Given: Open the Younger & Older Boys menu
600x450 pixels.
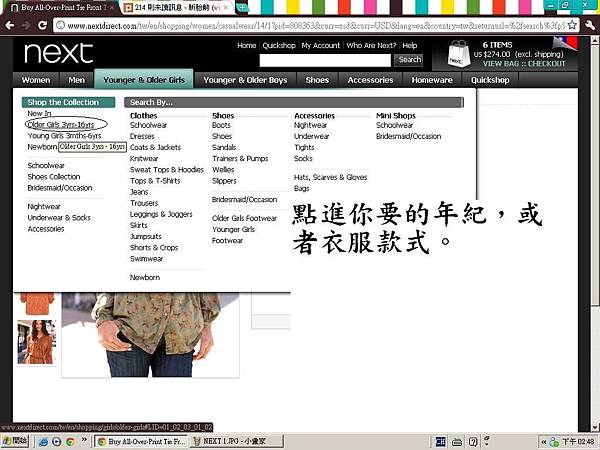Looking at the screenshot, I should click(245, 80).
